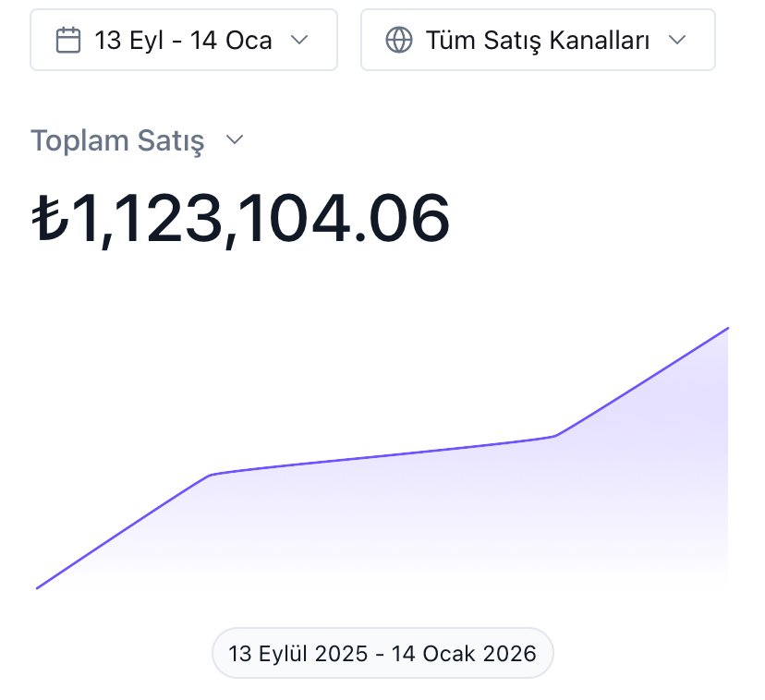Choose the Tüm Satış Kanalları label
This screenshot has width=765, height=700.
click(539, 40)
